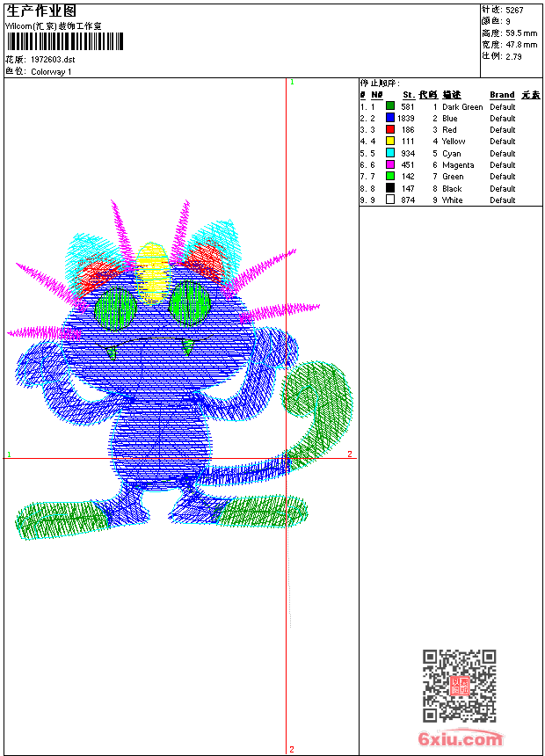Screen dimensions: 545x756
Task: Click stitch count 147 for Black
Action: pos(408,188)
